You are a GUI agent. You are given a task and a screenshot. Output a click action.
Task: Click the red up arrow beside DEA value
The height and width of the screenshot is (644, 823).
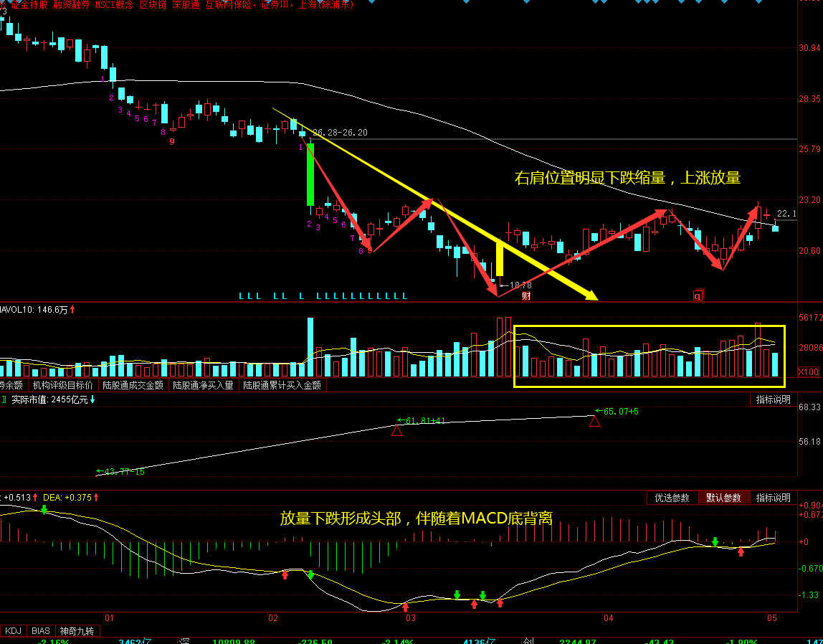pos(96,497)
